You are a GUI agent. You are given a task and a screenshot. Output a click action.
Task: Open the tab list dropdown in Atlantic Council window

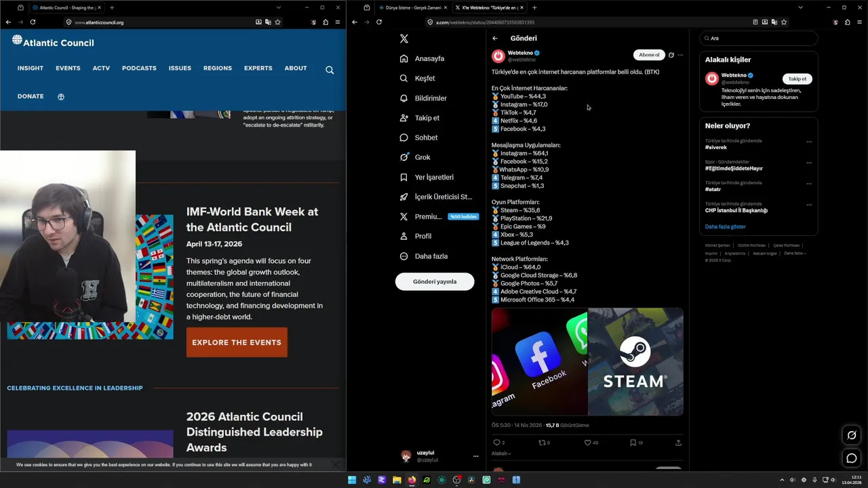(x=278, y=7)
